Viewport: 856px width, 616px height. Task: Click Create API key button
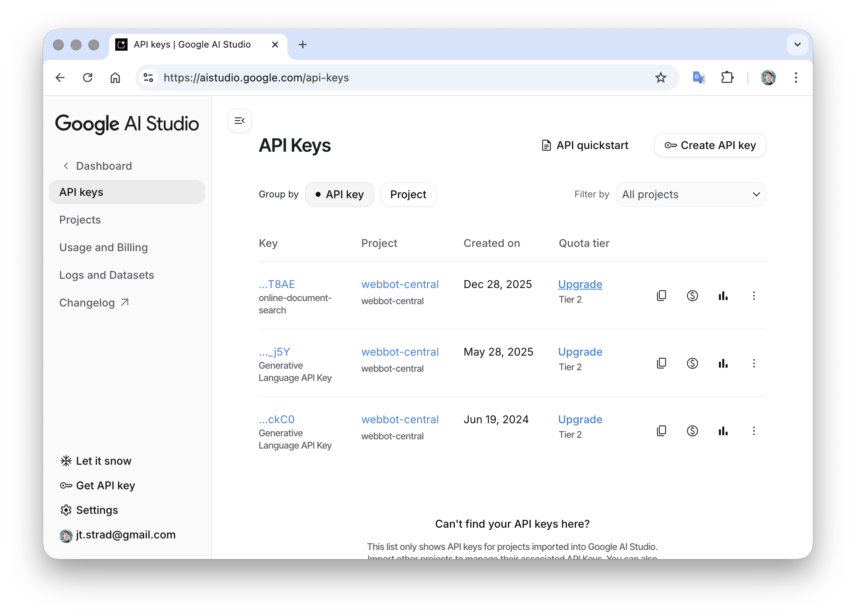[x=710, y=145]
